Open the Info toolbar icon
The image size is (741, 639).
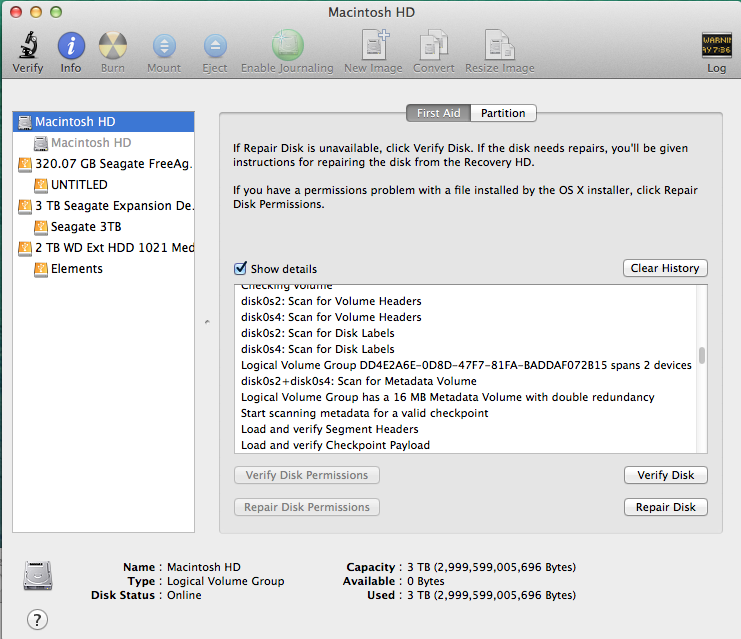pyautogui.click(x=71, y=46)
